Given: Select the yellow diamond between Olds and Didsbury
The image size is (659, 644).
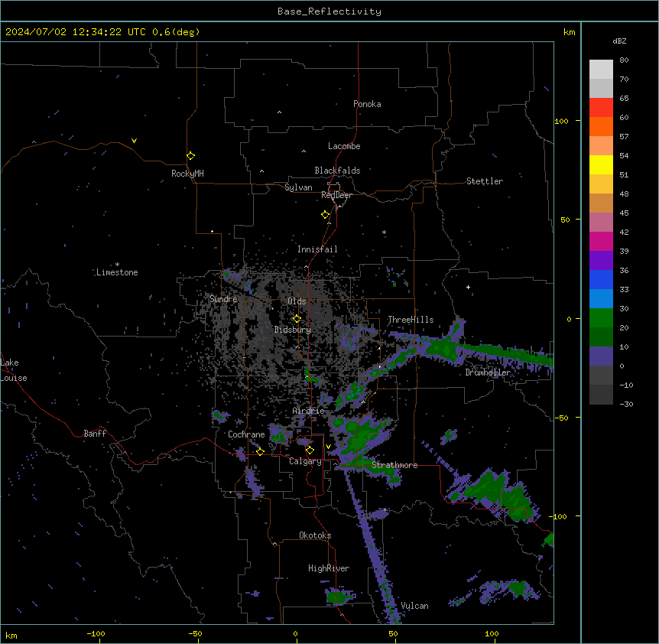Looking at the screenshot, I should (x=297, y=319).
